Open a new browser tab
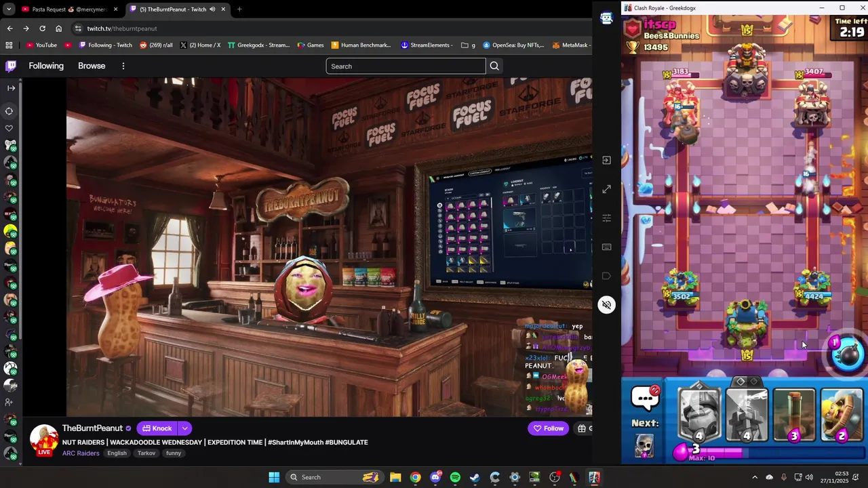This screenshot has width=868, height=488. tap(239, 9)
